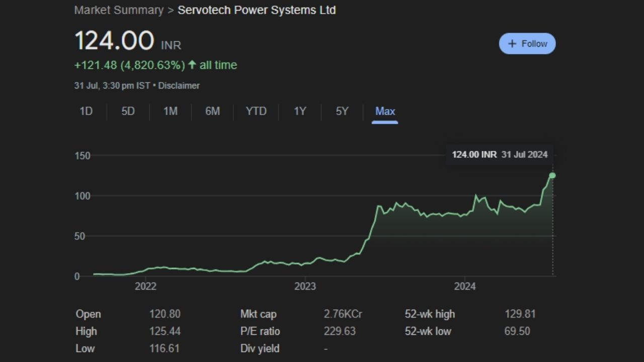Click the +121.48 (4,820.63%) change text
The image size is (644, 362).
129,65
